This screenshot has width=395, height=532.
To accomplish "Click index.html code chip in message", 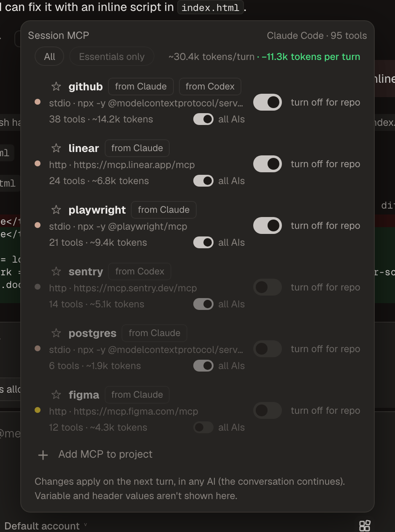I will [x=211, y=8].
